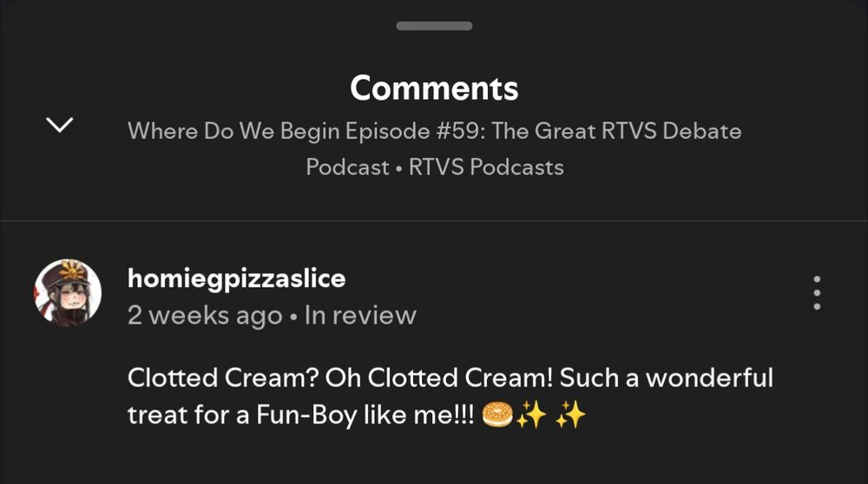This screenshot has height=484, width=868.
Task: Tap the first sparkles emoji after bagel
Action: point(531,415)
